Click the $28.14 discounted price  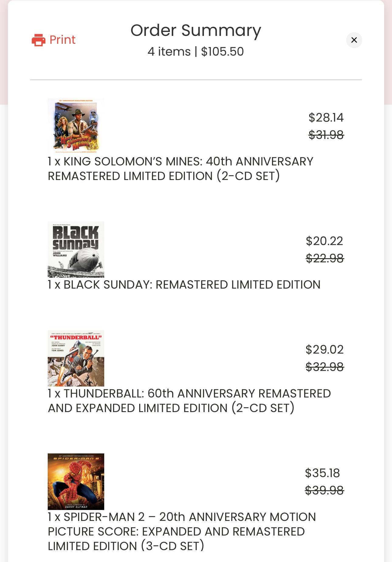[x=326, y=118]
